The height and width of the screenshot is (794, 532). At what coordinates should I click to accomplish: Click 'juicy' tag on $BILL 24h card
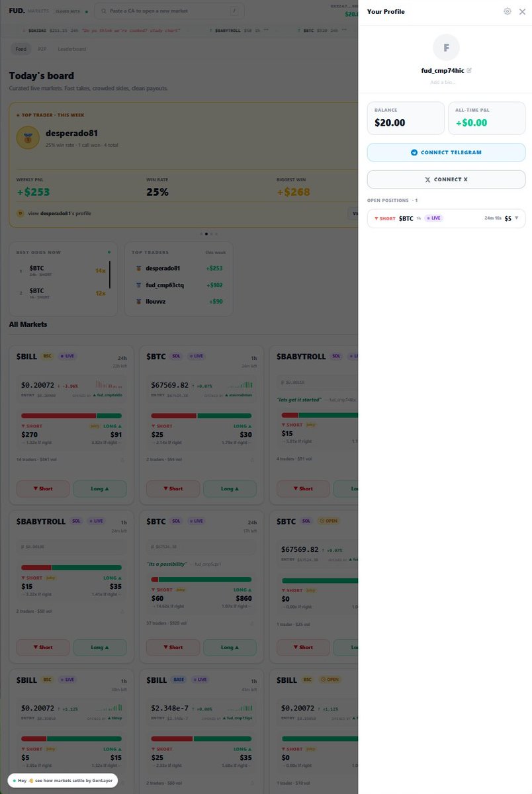pos(95,426)
